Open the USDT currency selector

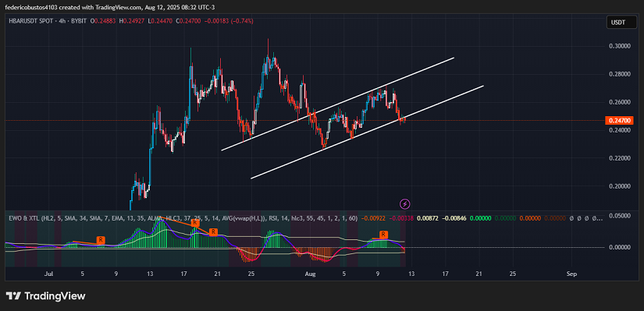[x=621, y=23]
